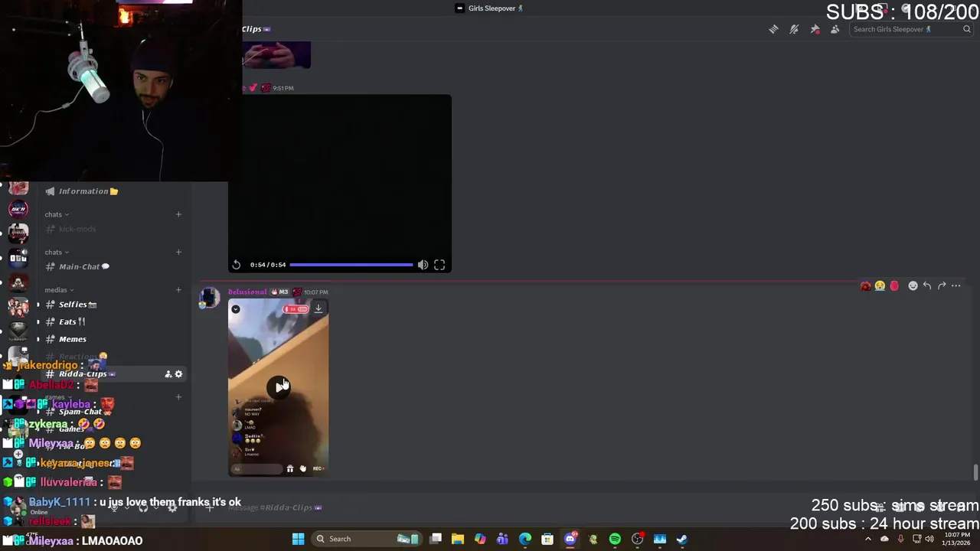Launch File Explorer from taskbar
Image resolution: width=980 pixels, height=551 pixels.
pyautogui.click(x=458, y=539)
